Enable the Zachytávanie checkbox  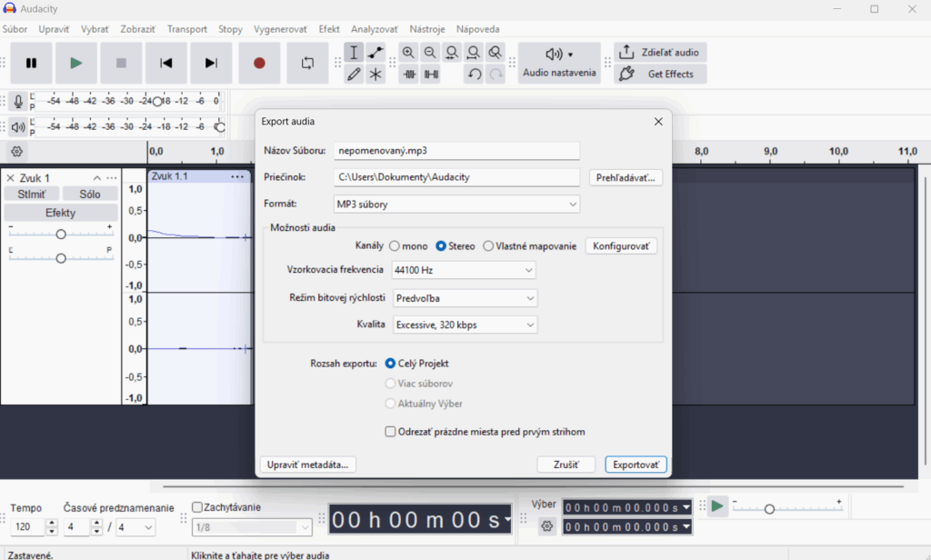pyautogui.click(x=196, y=506)
